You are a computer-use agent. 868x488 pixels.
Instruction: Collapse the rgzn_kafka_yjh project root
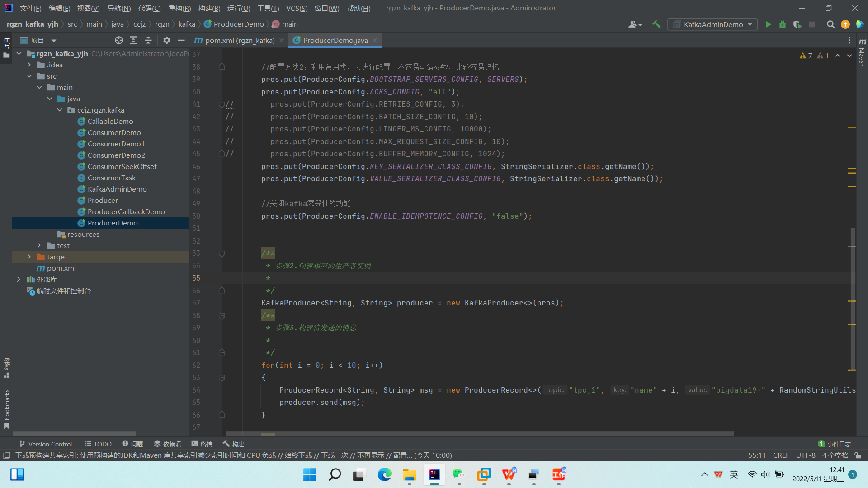coord(19,53)
